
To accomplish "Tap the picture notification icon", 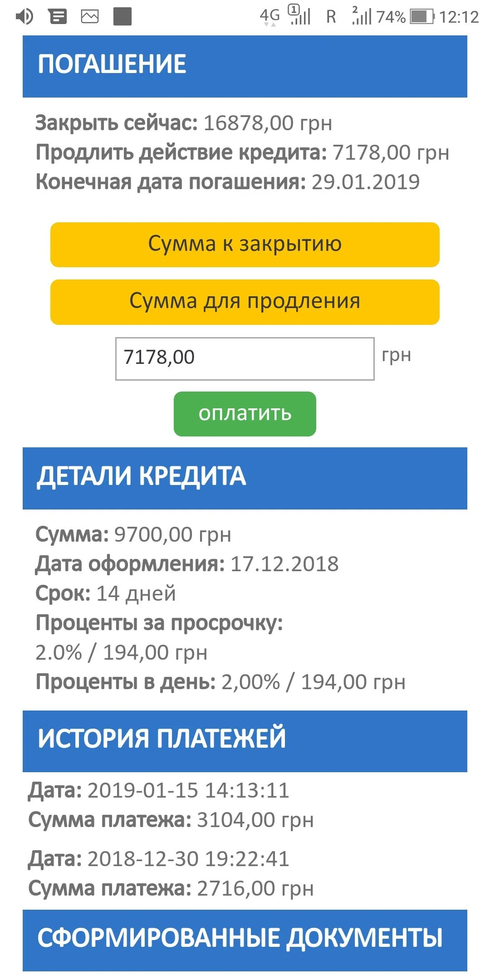I will click(89, 17).
